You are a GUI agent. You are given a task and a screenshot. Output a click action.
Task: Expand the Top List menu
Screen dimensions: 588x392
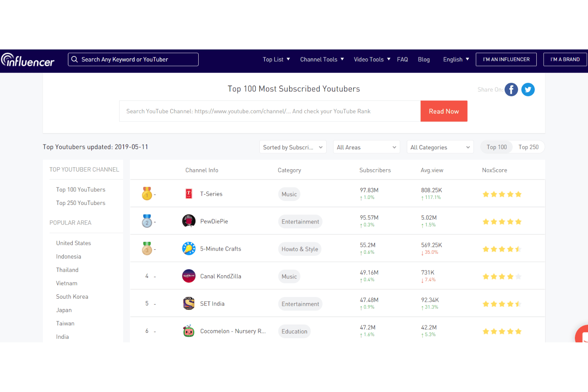point(276,60)
